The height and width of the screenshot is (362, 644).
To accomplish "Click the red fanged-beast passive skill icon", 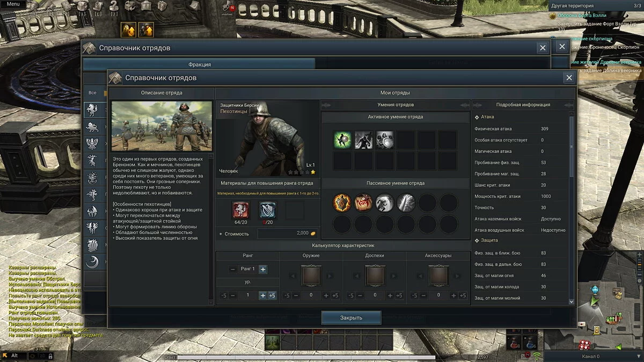I will tap(363, 203).
